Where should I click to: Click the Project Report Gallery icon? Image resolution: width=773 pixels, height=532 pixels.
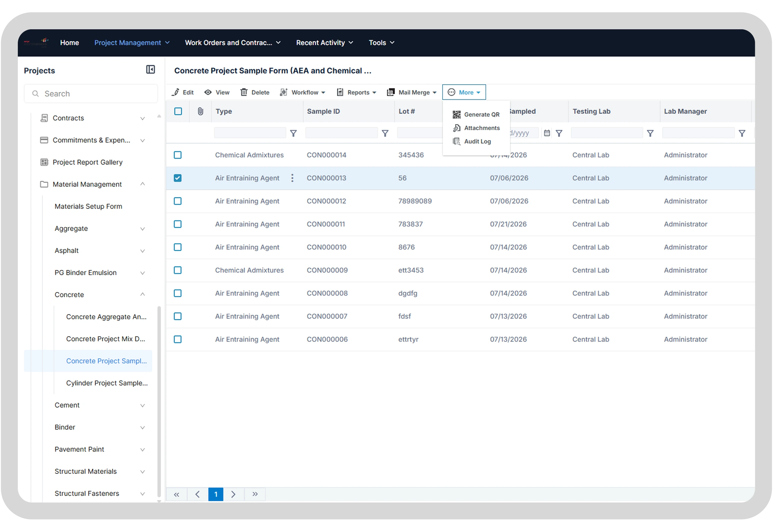(44, 162)
